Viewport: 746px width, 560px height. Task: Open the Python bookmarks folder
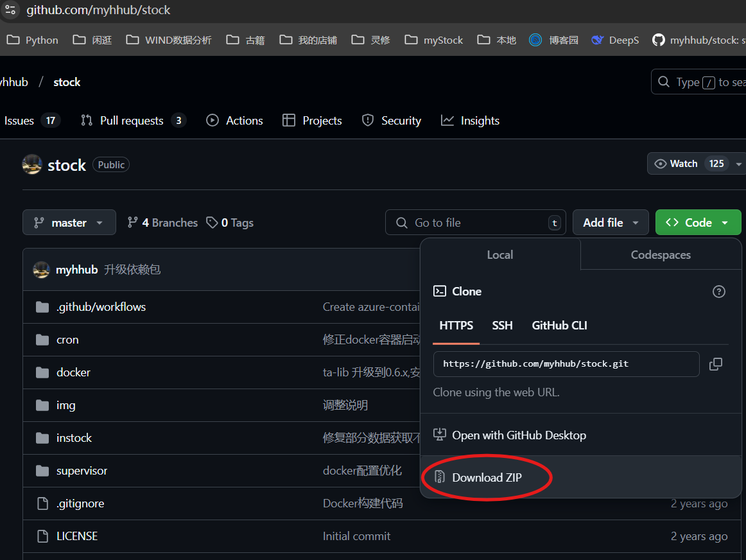pyautogui.click(x=32, y=40)
